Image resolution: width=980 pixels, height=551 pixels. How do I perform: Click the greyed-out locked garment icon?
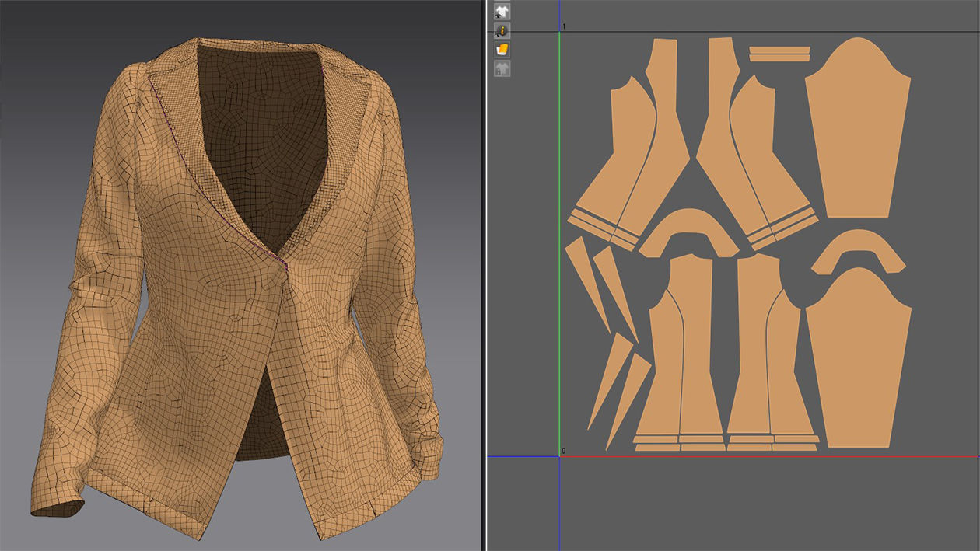click(502, 69)
